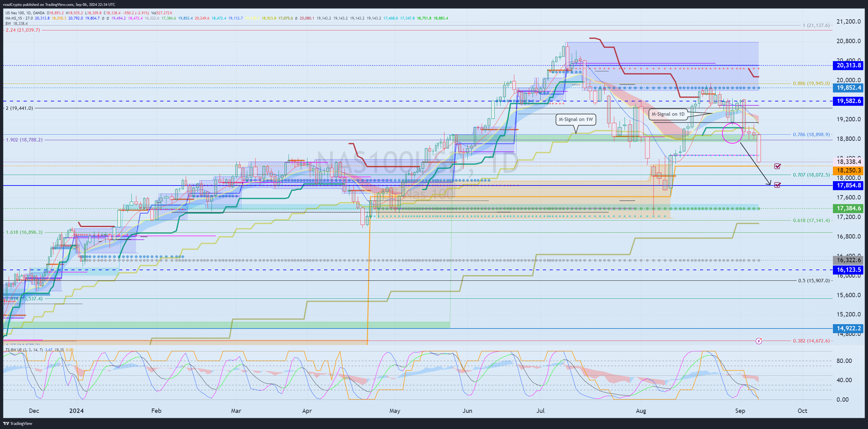The image size is (868, 429).
Task: Click the current price label 18,338.4
Action: 848,162
